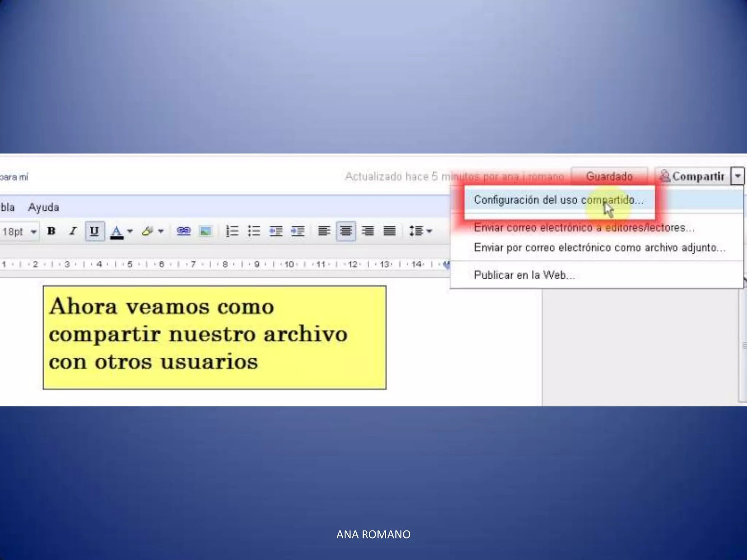The height and width of the screenshot is (560, 747).
Task: Open the line spacing dropdown
Action: (420, 231)
